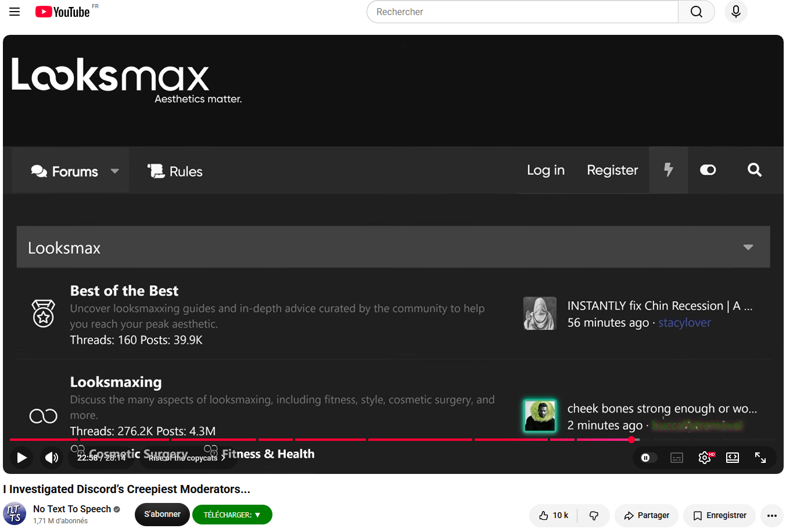Open the No Text To Speech channel name
Screen dimensions: 786x532
pos(72,509)
